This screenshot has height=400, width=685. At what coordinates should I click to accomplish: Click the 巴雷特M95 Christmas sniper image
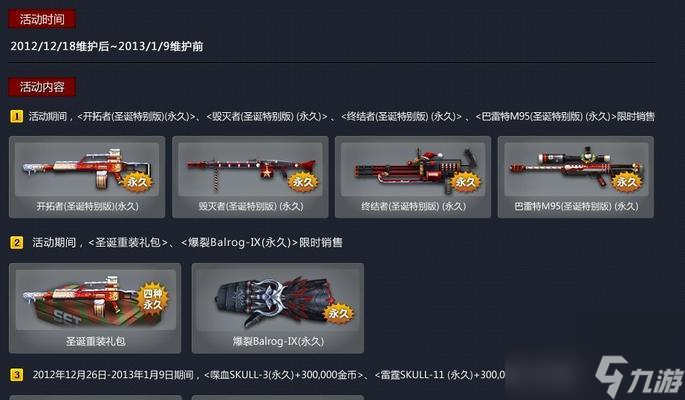click(576, 169)
